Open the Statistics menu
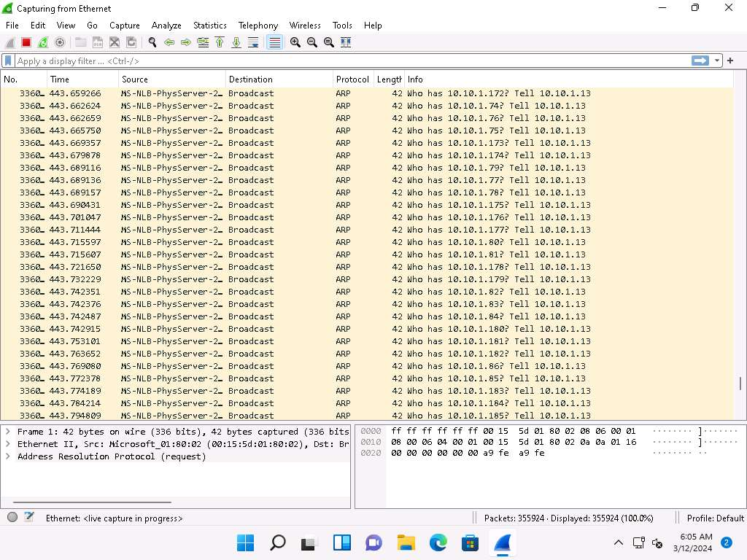Image resolution: width=747 pixels, height=560 pixels. pos(209,26)
